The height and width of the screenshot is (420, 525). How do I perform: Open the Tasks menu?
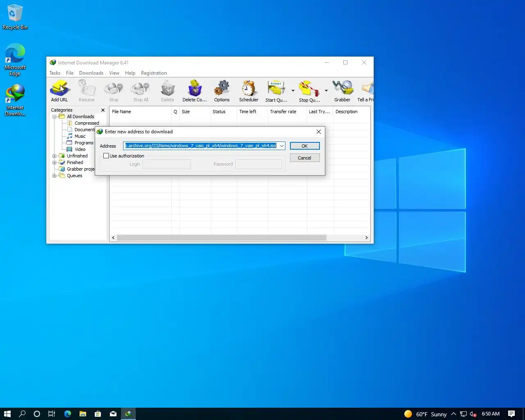coord(55,73)
